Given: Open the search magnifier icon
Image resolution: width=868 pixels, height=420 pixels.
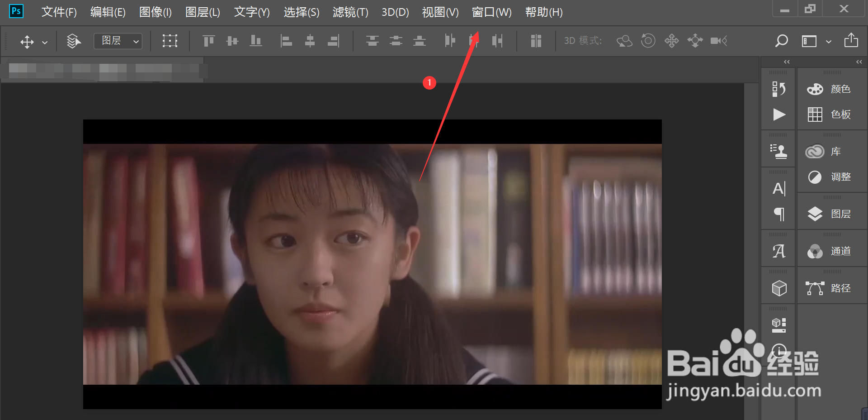Looking at the screenshot, I should coord(781,41).
